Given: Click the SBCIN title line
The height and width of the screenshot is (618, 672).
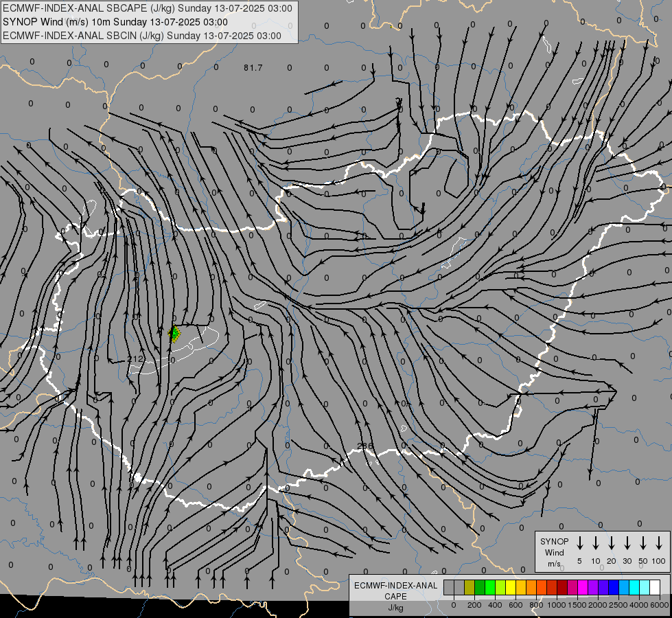Looking at the screenshot, I should tap(142, 36).
